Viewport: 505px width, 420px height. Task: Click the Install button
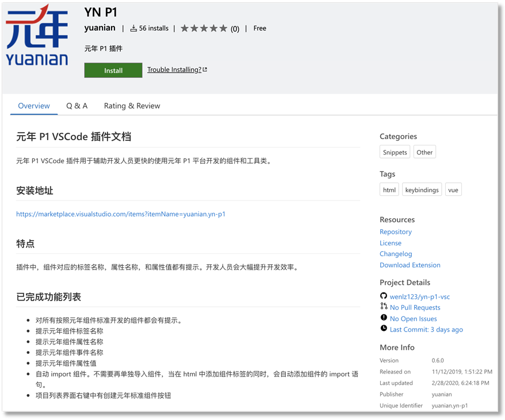[113, 70]
